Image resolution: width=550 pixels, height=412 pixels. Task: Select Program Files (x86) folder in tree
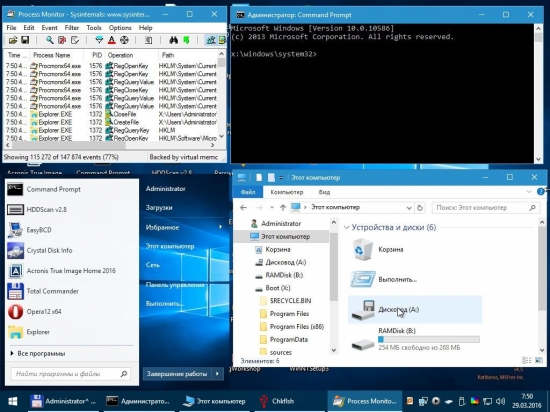297,327
